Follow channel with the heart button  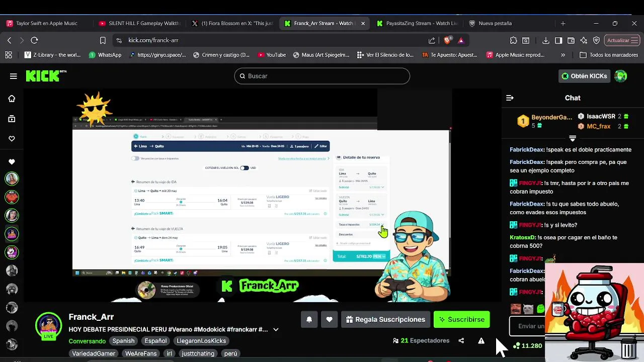[x=329, y=319]
